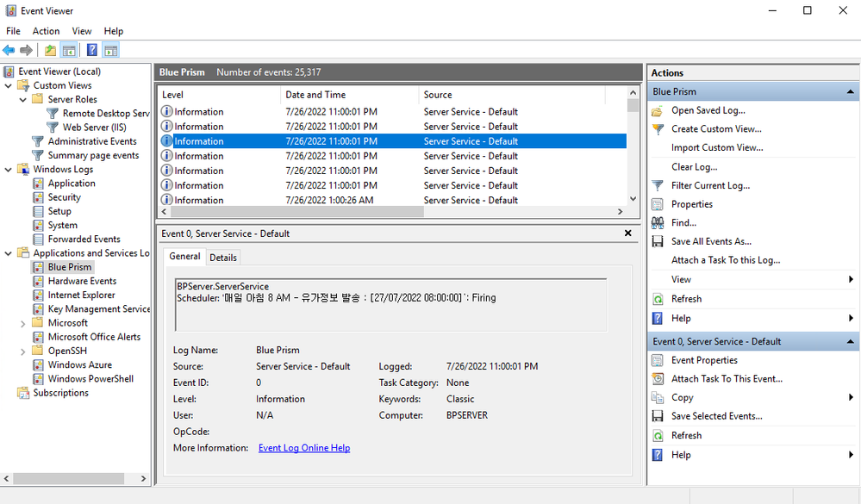Click the blue Help toolbar icon
861x504 pixels.
(x=92, y=50)
